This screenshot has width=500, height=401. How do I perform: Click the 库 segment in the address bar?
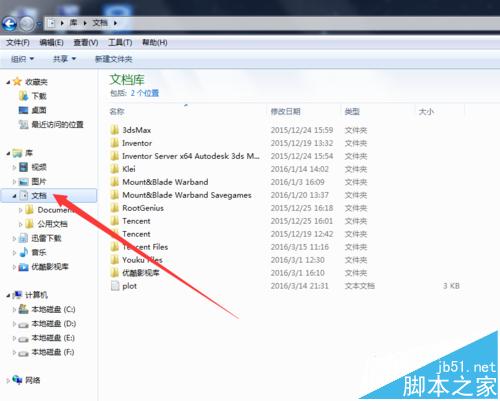(73, 23)
